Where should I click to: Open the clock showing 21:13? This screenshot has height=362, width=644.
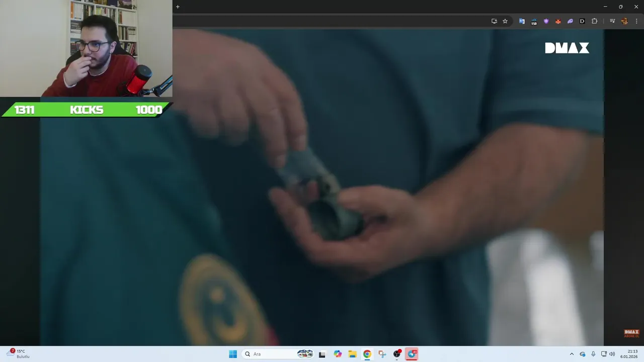point(629,354)
